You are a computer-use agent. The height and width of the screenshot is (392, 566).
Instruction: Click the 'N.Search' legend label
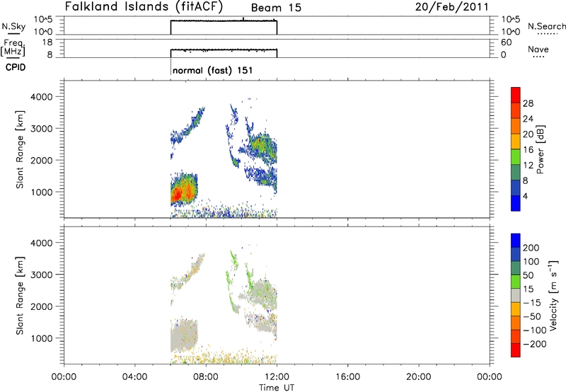click(546, 26)
